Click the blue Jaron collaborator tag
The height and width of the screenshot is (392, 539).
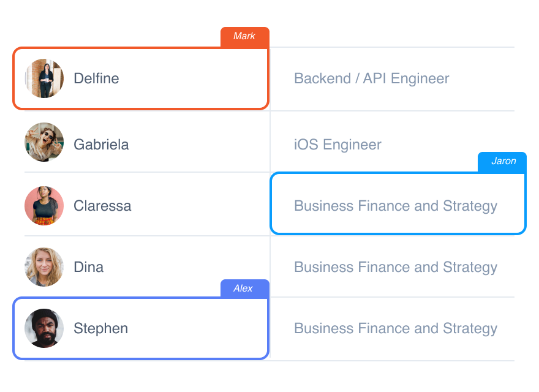502,162
